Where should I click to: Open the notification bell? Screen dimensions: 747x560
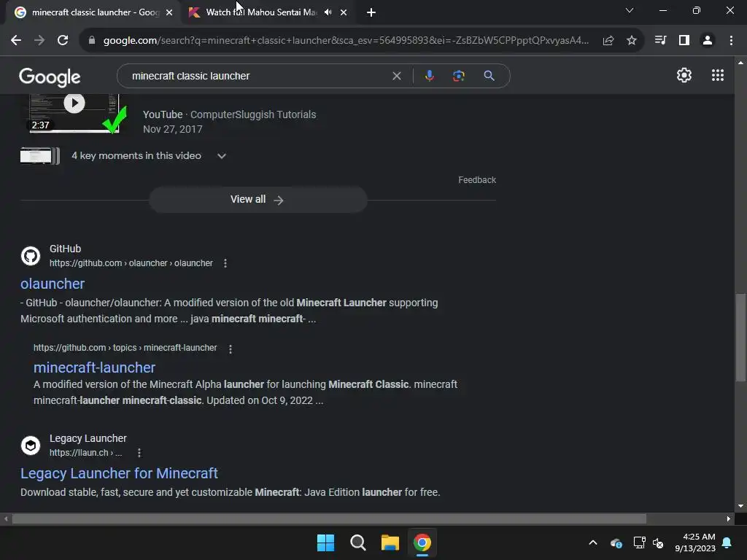727,542
